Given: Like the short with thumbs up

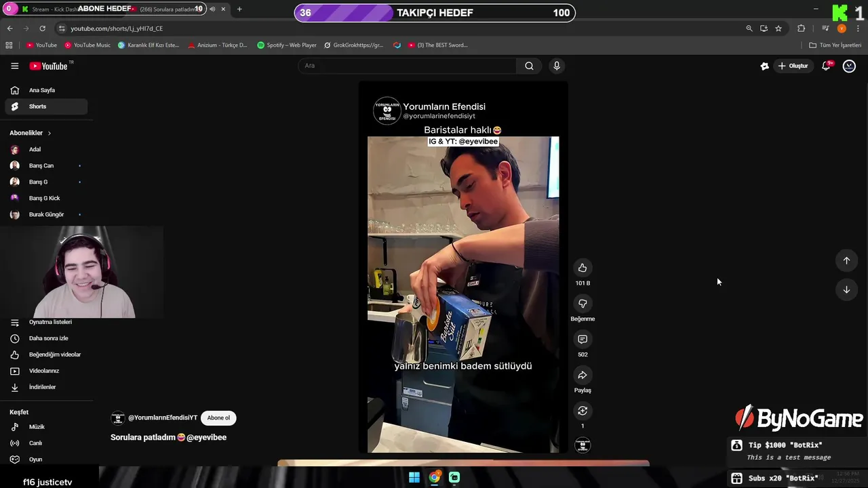Looking at the screenshot, I should click(x=583, y=268).
